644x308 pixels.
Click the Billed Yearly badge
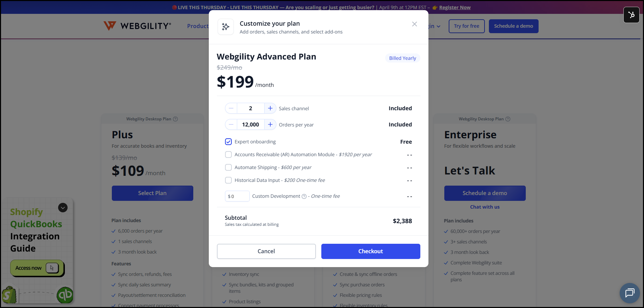(x=402, y=58)
